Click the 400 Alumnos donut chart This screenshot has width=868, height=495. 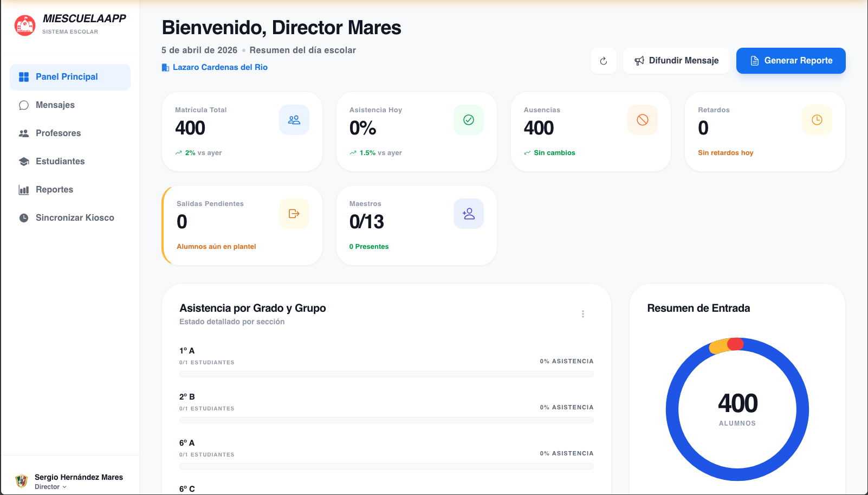click(x=737, y=409)
